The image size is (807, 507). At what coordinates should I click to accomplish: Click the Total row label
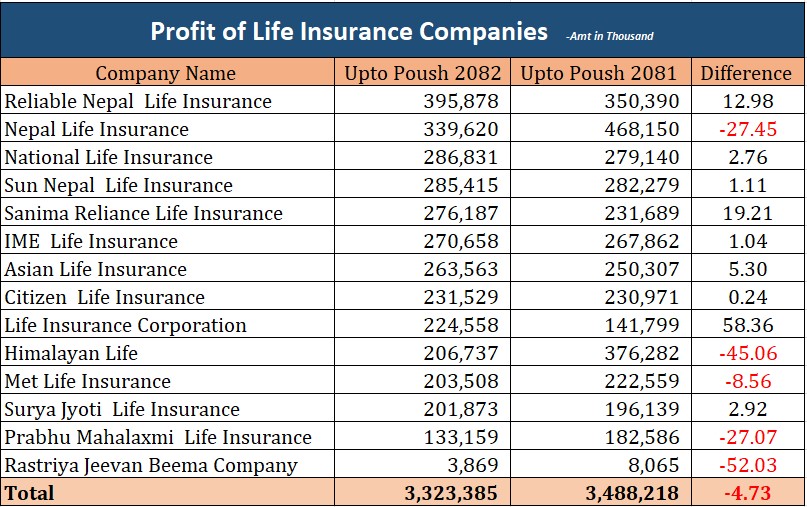[30, 493]
